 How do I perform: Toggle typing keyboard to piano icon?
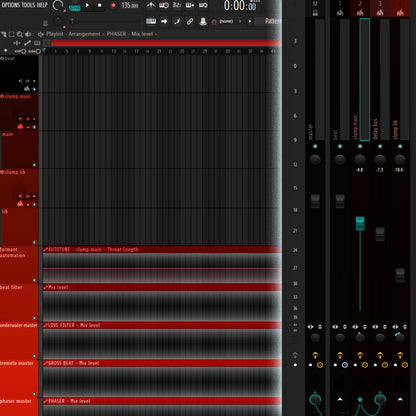[151, 21]
